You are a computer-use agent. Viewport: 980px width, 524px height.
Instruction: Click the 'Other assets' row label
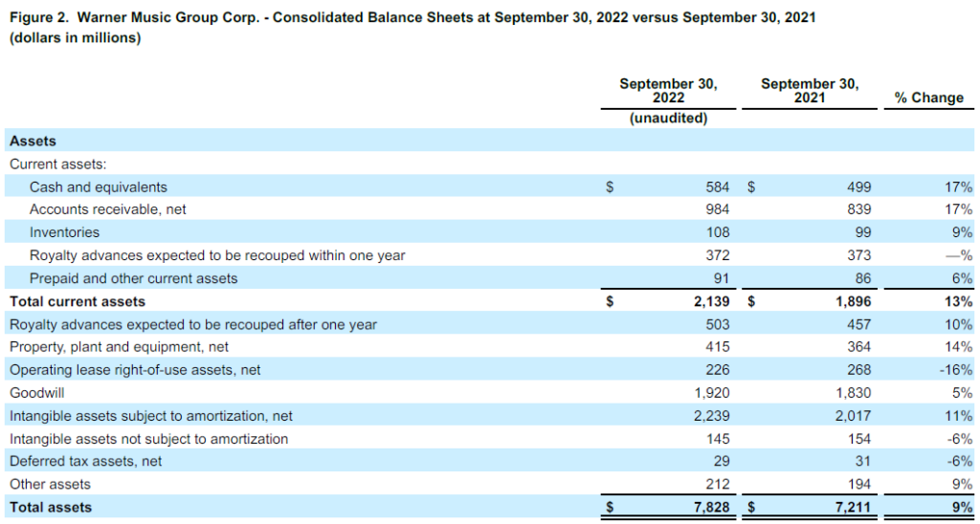tap(50, 484)
